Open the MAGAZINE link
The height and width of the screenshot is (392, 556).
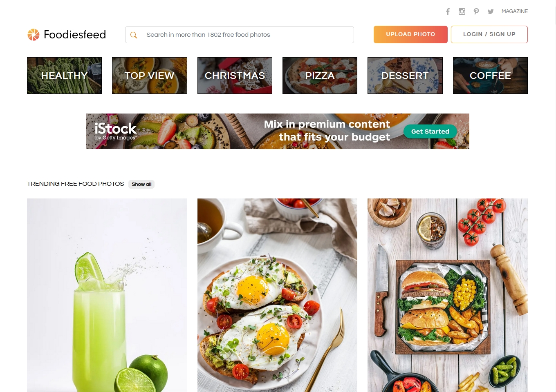pos(514,11)
